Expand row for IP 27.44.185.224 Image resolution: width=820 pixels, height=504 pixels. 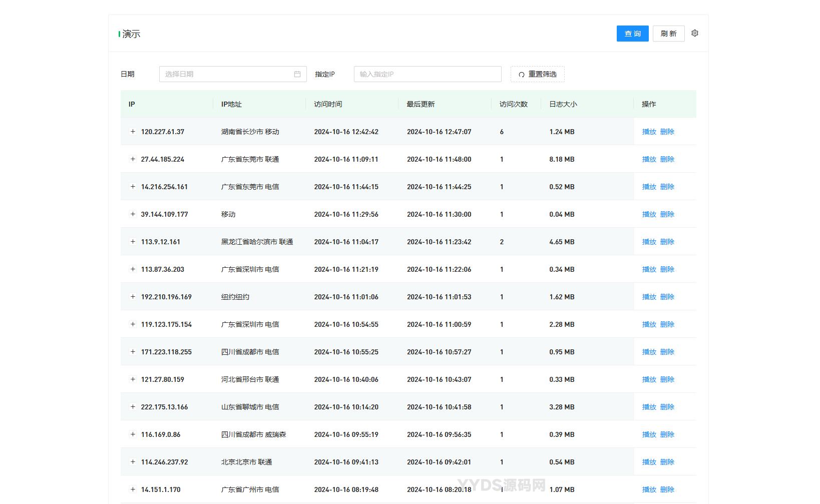133,159
